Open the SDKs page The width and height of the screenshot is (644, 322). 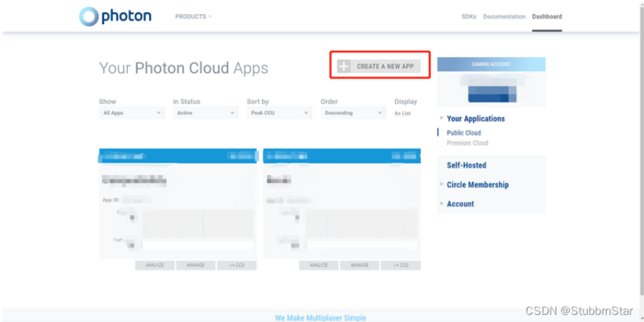click(x=469, y=16)
